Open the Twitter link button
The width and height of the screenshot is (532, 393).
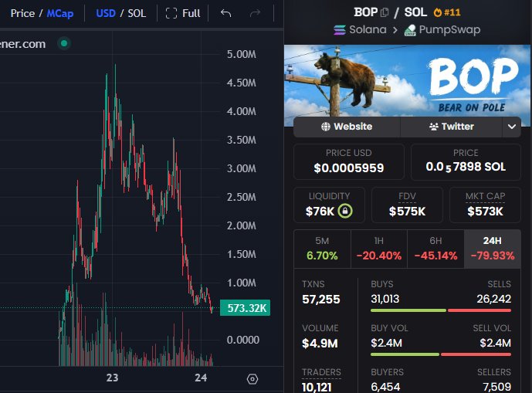pyautogui.click(x=451, y=127)
